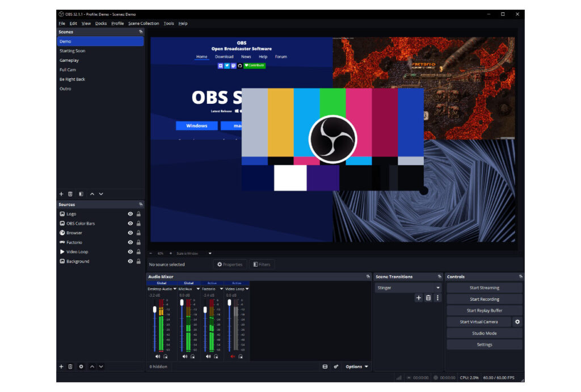The height and width of the screenshot is (392, 581).
Task: Open source properties gear in Sources toolbar
Action: (81, 366)
